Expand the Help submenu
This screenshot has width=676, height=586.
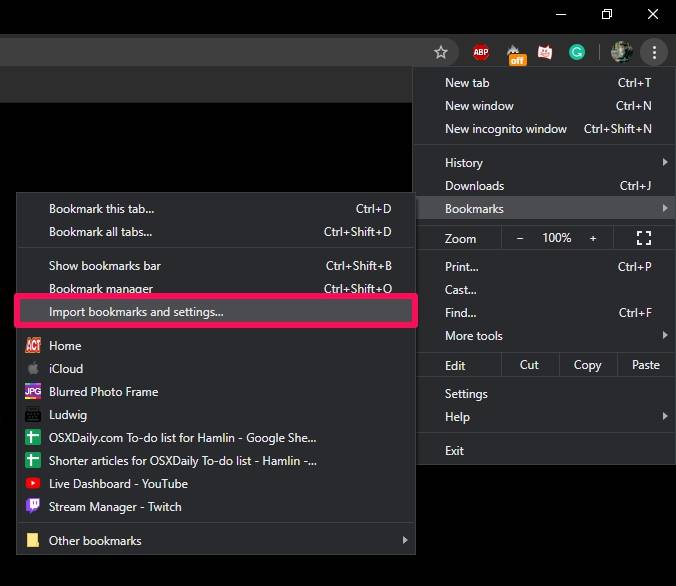(x=546, y=417)
